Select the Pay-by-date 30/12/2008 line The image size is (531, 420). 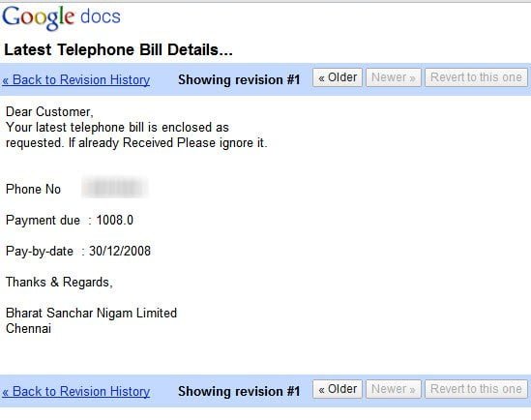point(78,252)
